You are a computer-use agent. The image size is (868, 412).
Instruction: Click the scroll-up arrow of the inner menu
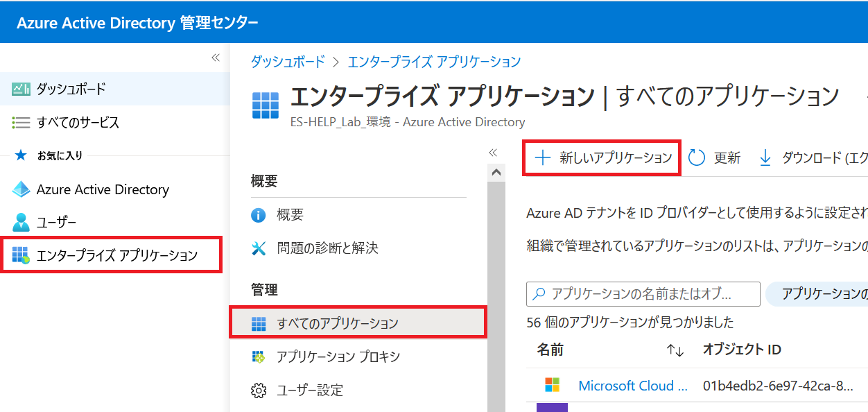[x=496, y=172]
